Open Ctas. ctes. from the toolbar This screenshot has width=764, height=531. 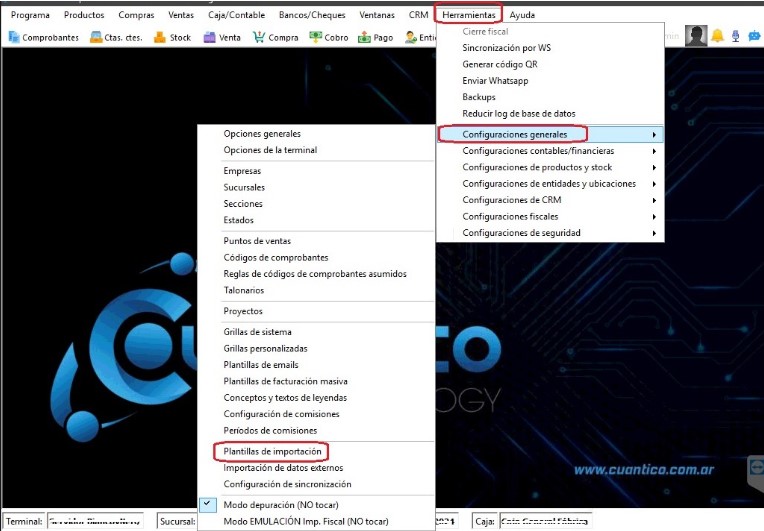pyautogui.click(x=115, y=37)
